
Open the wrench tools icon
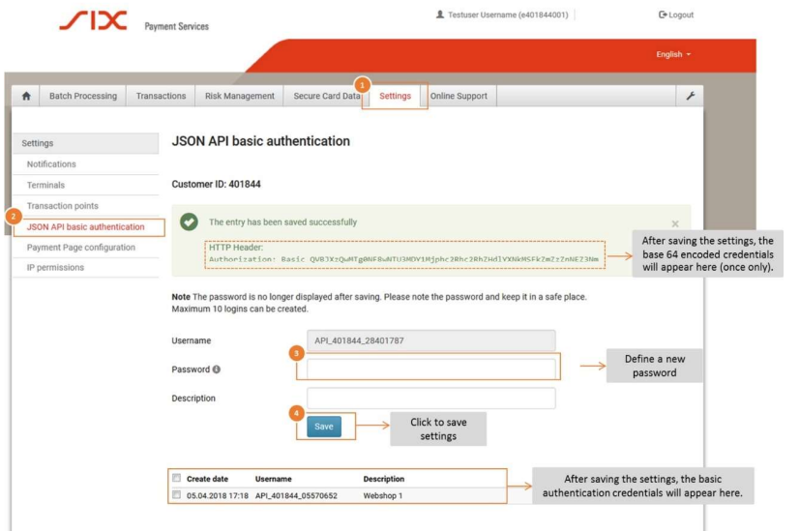click(x=688, y=96)
